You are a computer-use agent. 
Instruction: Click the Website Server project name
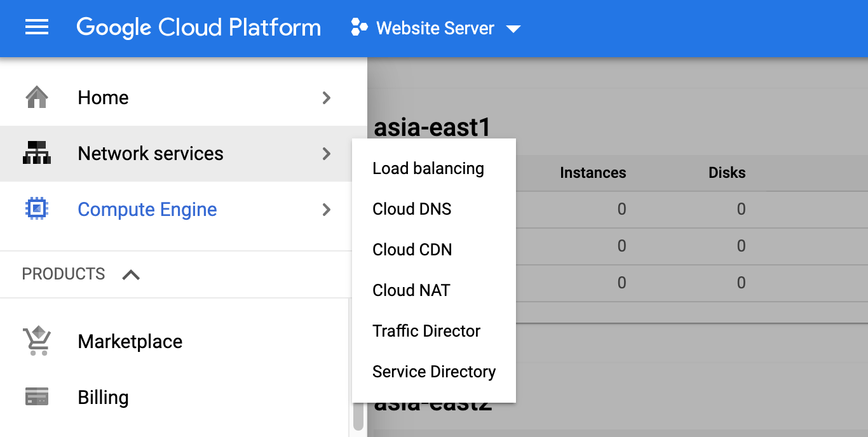[435, 28]
